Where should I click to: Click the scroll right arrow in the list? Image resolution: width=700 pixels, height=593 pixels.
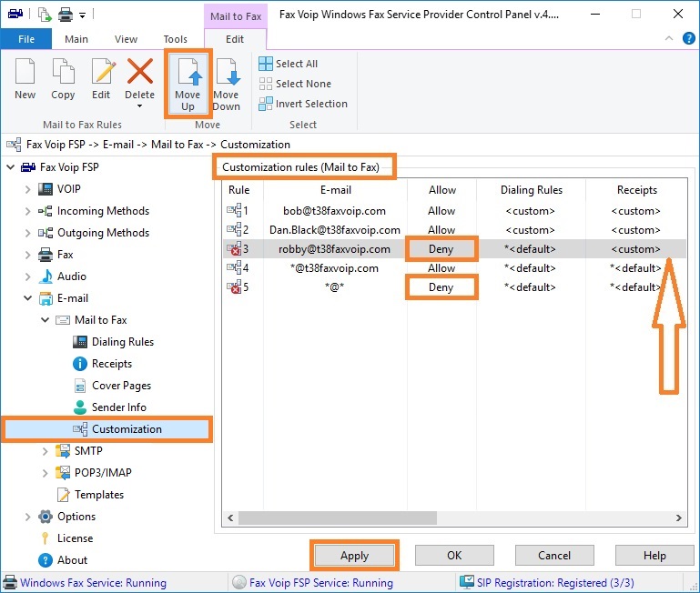[x=678, y=518]
